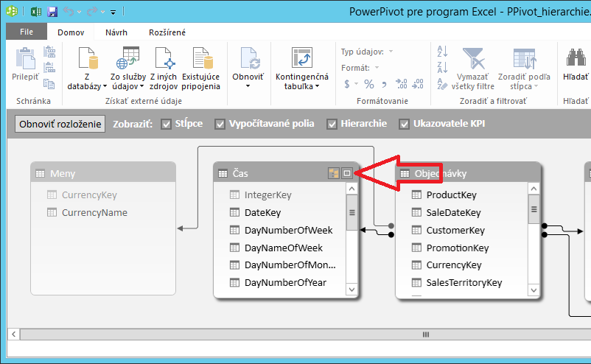Screen dimensions: 591x364
Task: Switch to the Rozšírené tab
Action: (x=167, y=32)
